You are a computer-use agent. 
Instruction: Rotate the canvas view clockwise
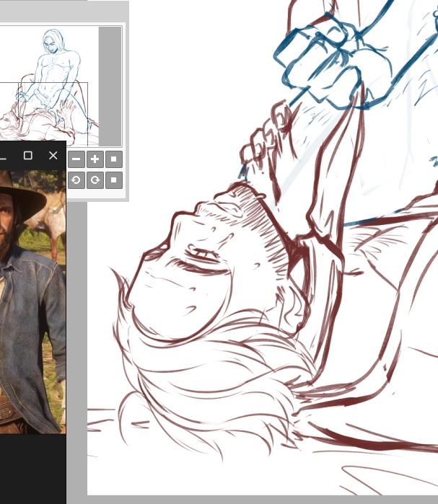(95, 180)
